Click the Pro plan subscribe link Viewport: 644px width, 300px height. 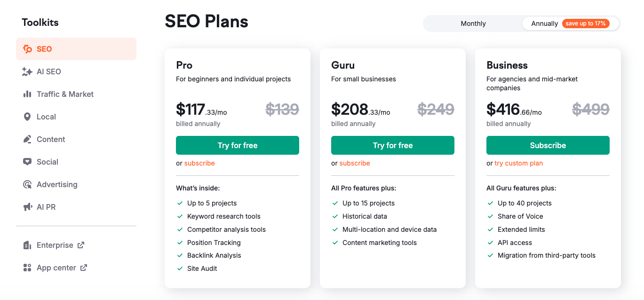click(199, 163)
